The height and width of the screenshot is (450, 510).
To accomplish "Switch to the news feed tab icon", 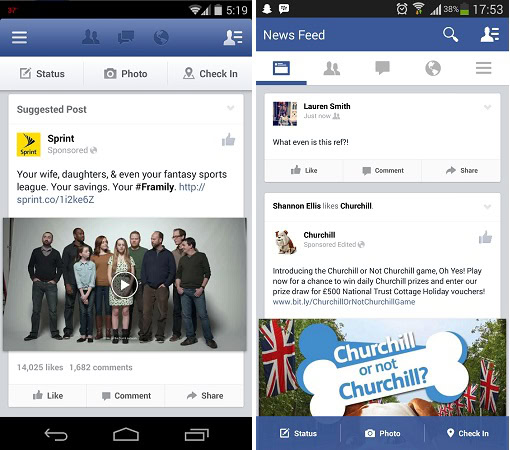I will [281, 68].
